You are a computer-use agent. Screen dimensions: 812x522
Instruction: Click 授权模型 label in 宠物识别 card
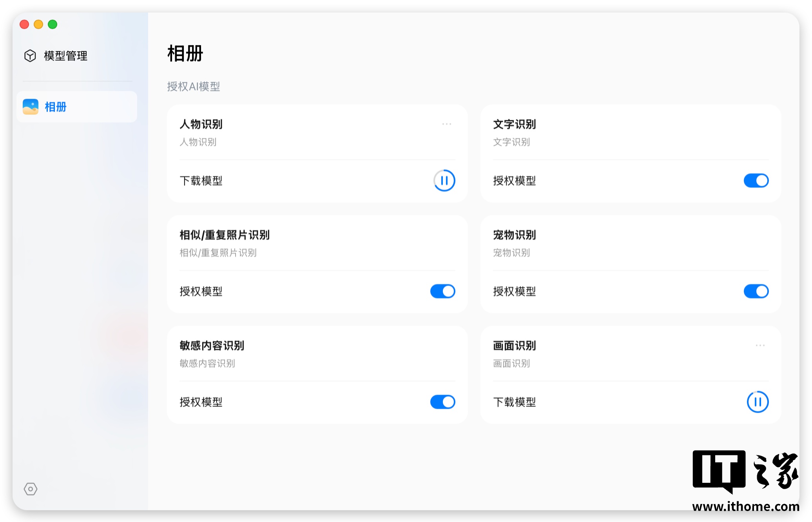click(x=515, y=291)
